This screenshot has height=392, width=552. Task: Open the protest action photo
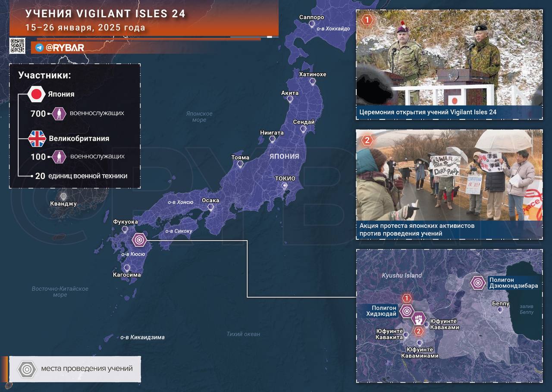coord(449,175)
